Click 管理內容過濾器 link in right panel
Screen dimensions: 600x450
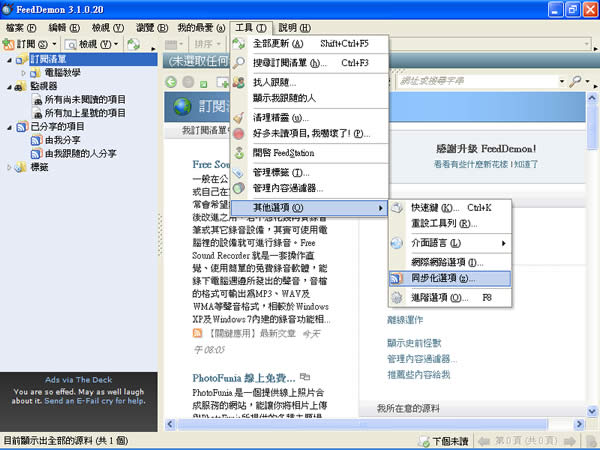coord(422,359)
